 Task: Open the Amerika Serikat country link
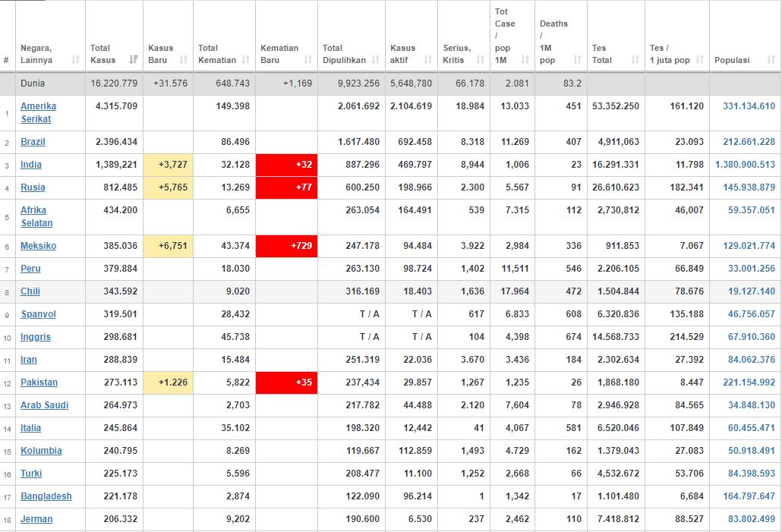click(39, 112)
